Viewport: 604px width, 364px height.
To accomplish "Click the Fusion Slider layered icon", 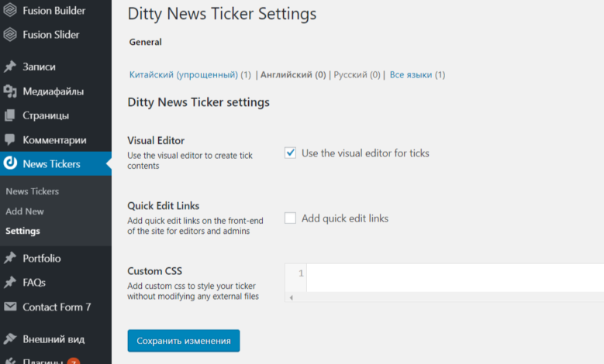I will [10, 35].
